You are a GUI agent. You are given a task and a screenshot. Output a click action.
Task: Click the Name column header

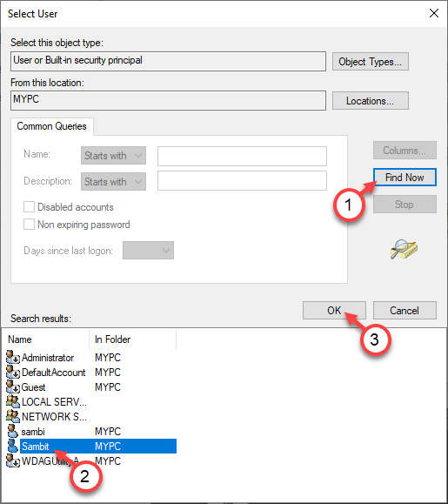(x=47, y=339)
